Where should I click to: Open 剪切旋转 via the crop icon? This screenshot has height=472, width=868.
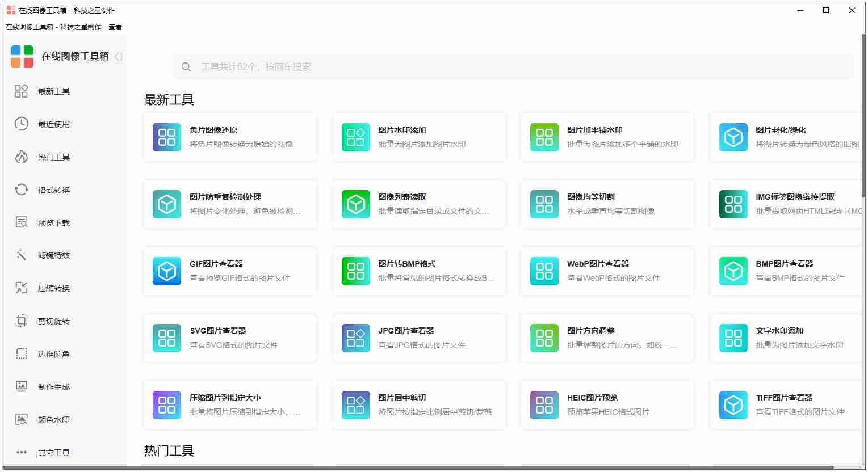coord(21,321)
